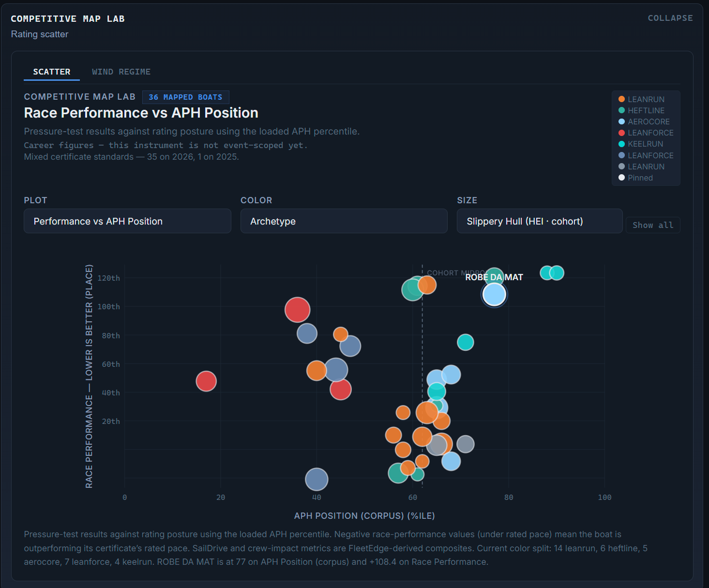
Task: Toggle the KEELRUN legend entry
Action: click(641, 144)
